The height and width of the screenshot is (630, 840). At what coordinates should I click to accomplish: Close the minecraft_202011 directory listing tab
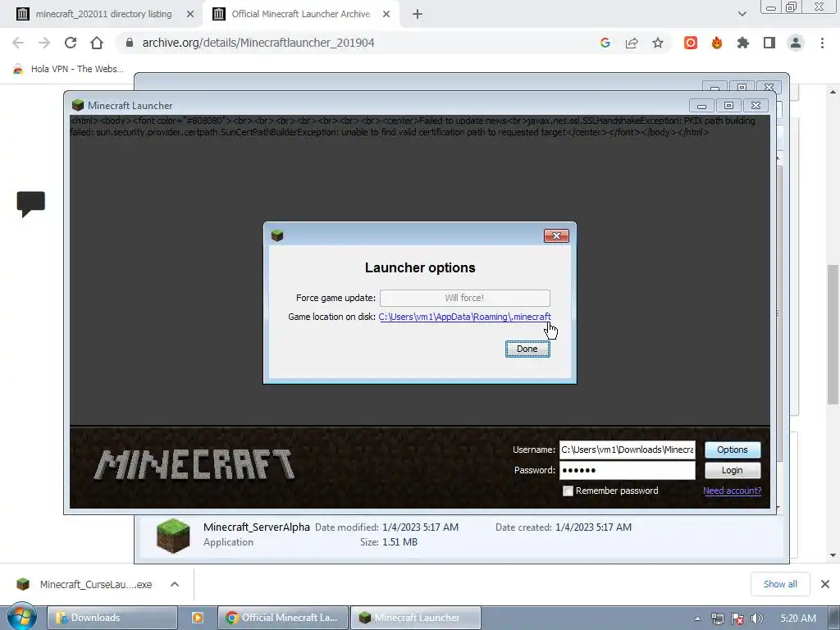[190, 14]
